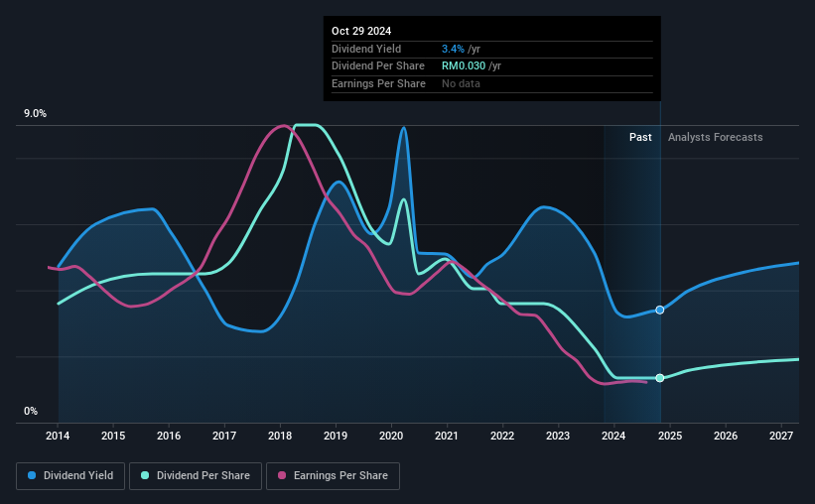
Task: Click the 2027 x-axis label
Action: tap(781, 436)
